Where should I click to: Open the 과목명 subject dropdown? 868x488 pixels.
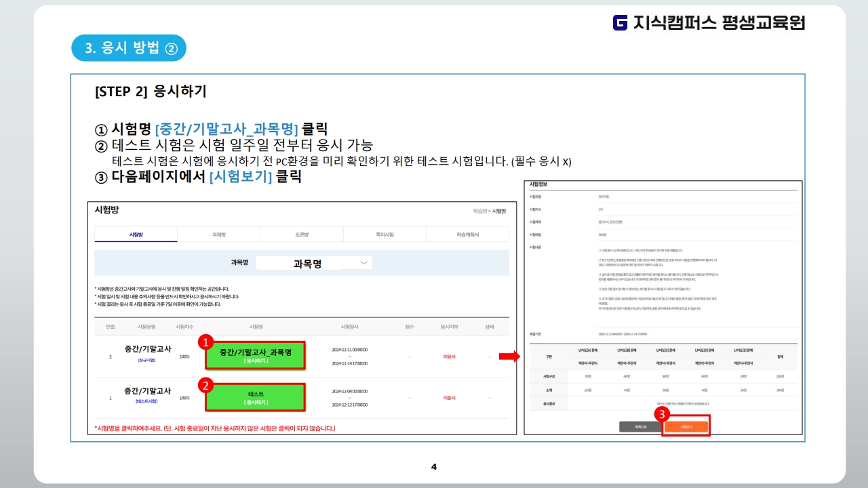(x=313, y=263)
